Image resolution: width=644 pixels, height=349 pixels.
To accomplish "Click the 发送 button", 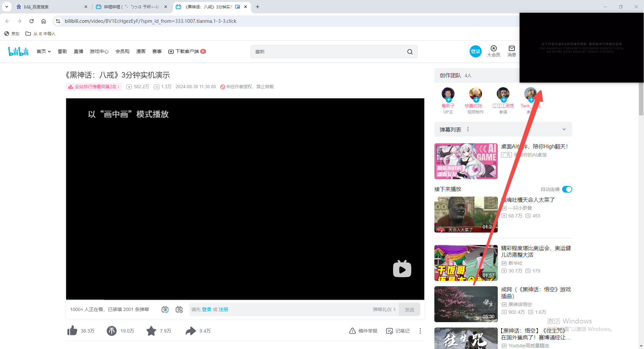I will click(410, 309).
